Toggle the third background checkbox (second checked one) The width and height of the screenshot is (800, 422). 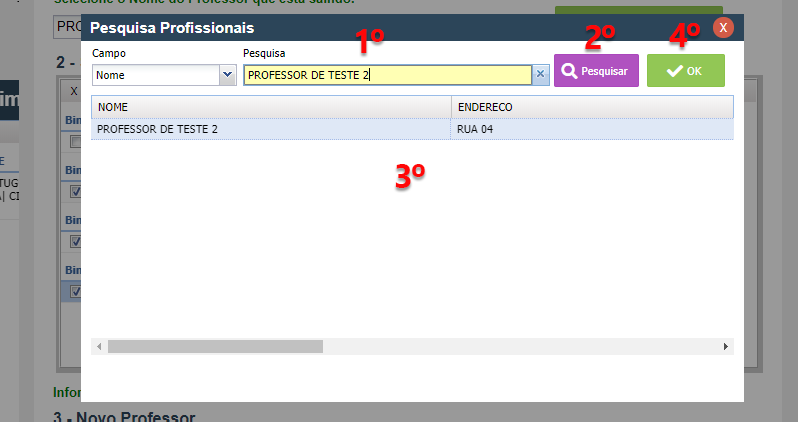(x=76, y=241)
